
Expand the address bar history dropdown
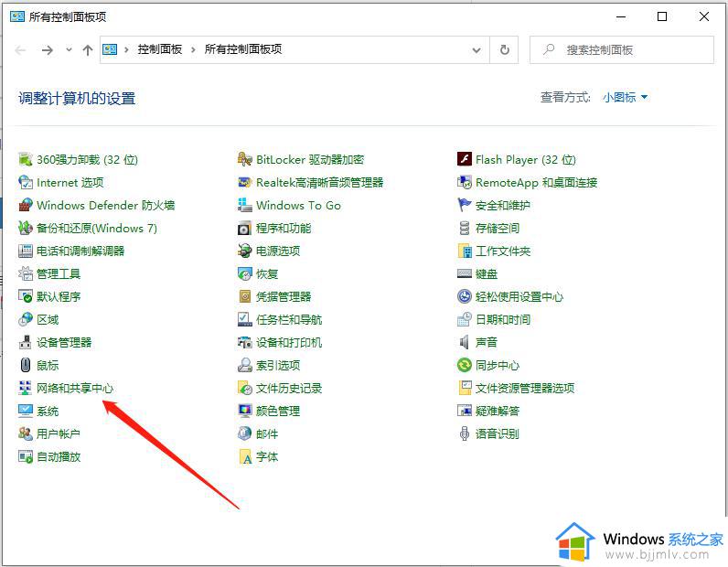coord(476,49)
